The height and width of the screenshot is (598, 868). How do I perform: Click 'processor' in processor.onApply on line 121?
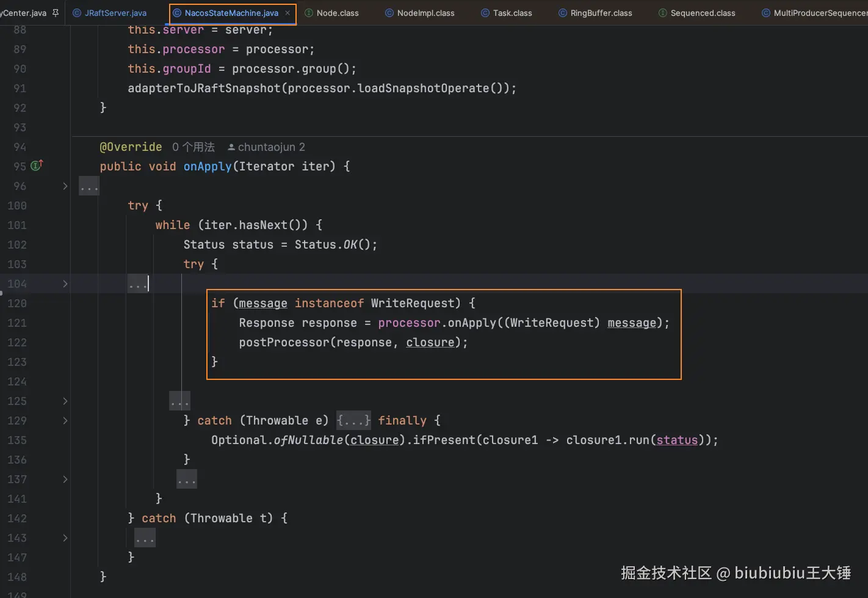409,323
